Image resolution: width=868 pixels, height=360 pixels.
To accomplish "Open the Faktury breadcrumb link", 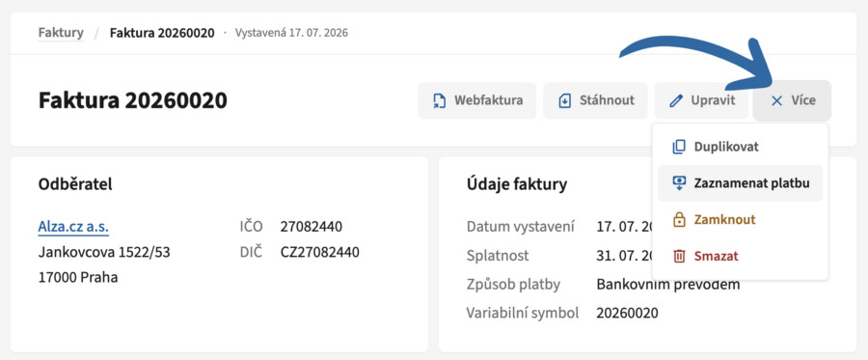I will pos(61,33).
